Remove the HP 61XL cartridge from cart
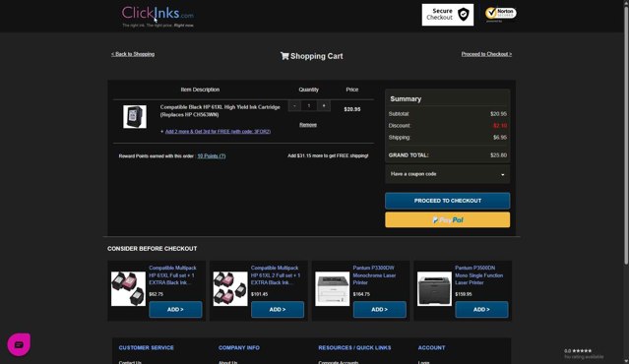The width and height of the screenshot is (629, 364). pos(308,125)
